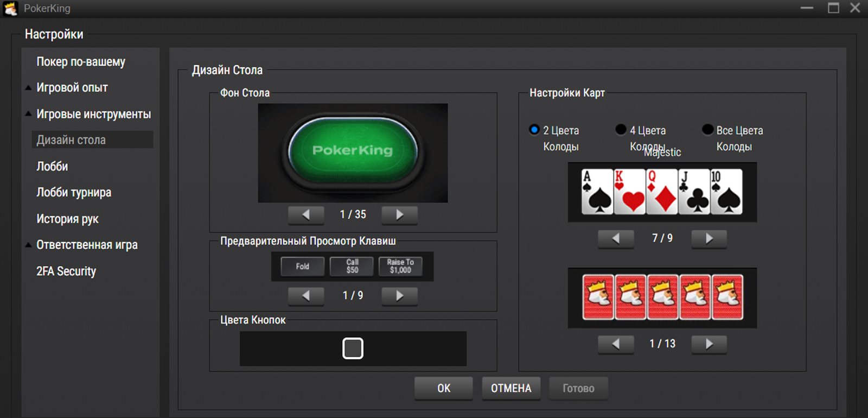Show previous table background
This screenshot has height=418, width=868.
[x=306, y=215]
